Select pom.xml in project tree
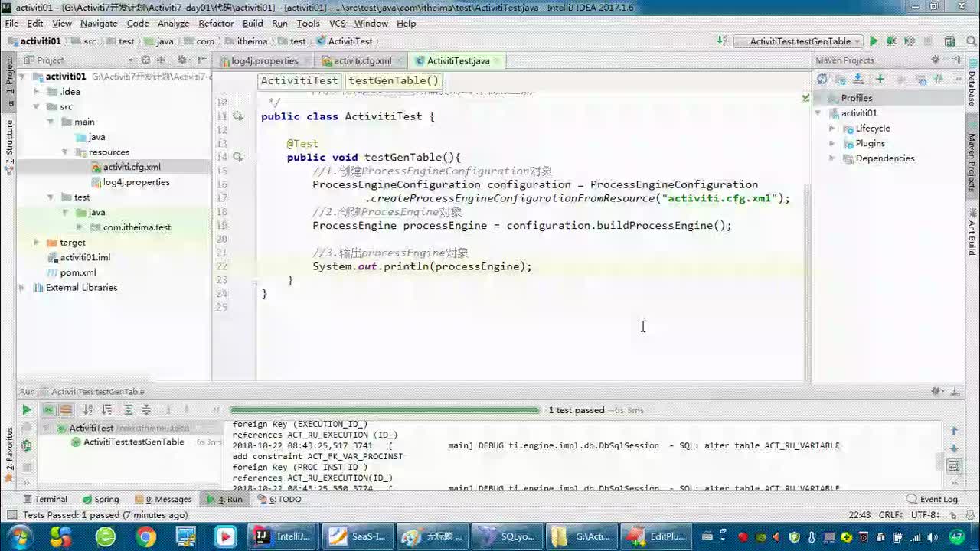980x551 pixels. pos(78,272)
